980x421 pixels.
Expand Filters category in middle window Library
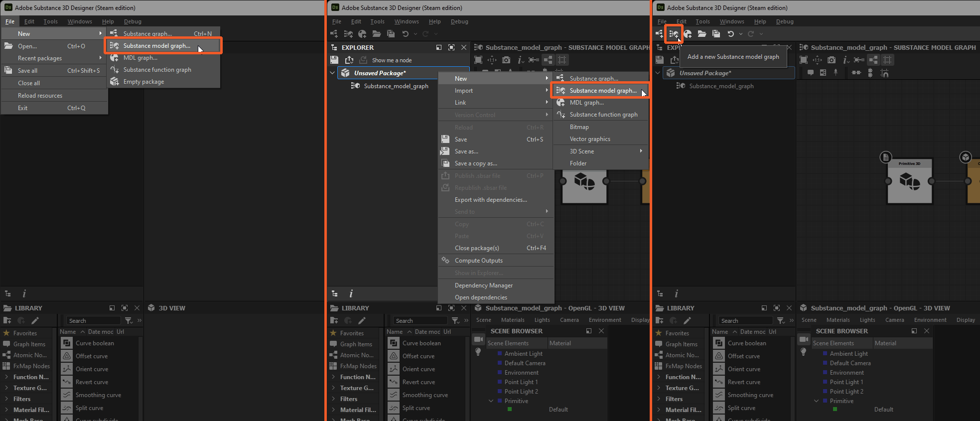[333, 399]
